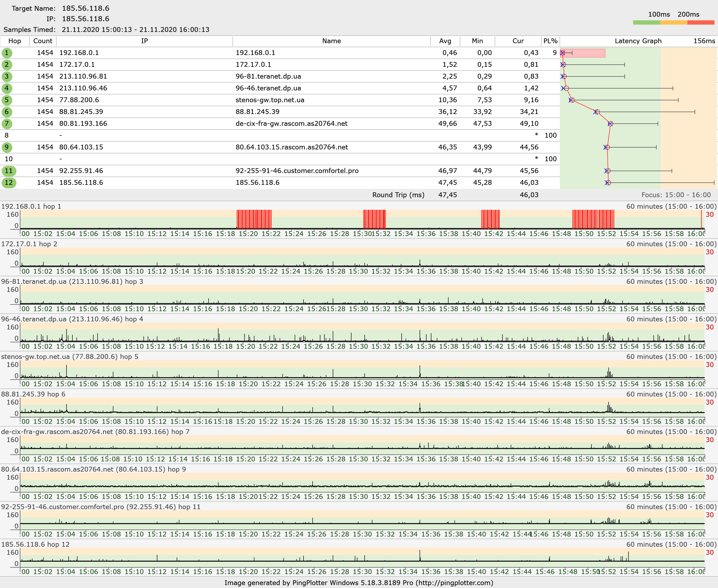Select the green hop 9 circle
The height and width of the screenshot is (588, 718).
pos(7,147)
